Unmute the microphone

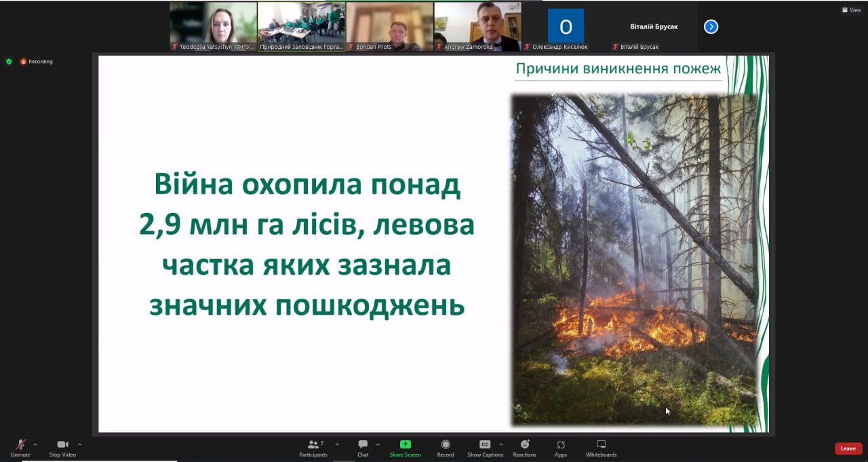[x=20, y=447]
